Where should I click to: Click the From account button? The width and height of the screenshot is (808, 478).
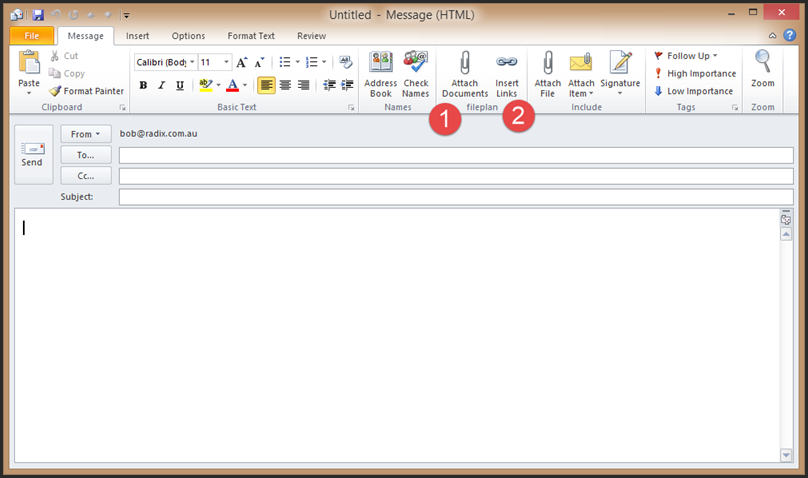[86, 134]
